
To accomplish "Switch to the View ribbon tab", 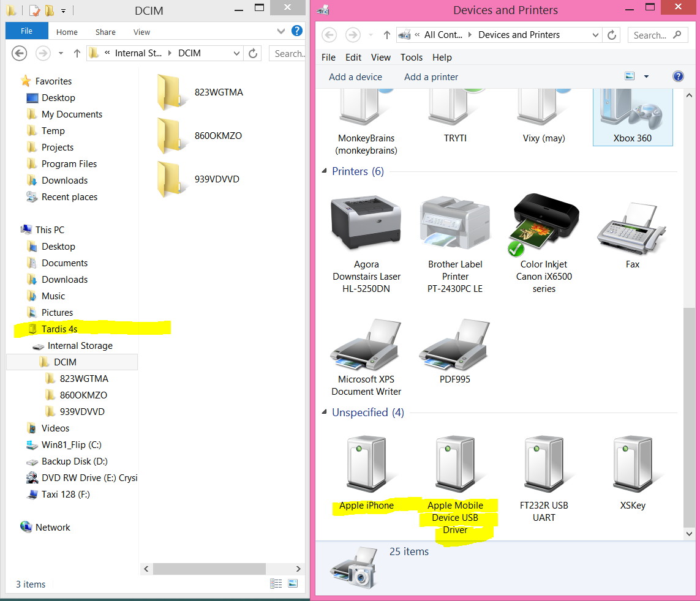I will (x=141, y=32).
